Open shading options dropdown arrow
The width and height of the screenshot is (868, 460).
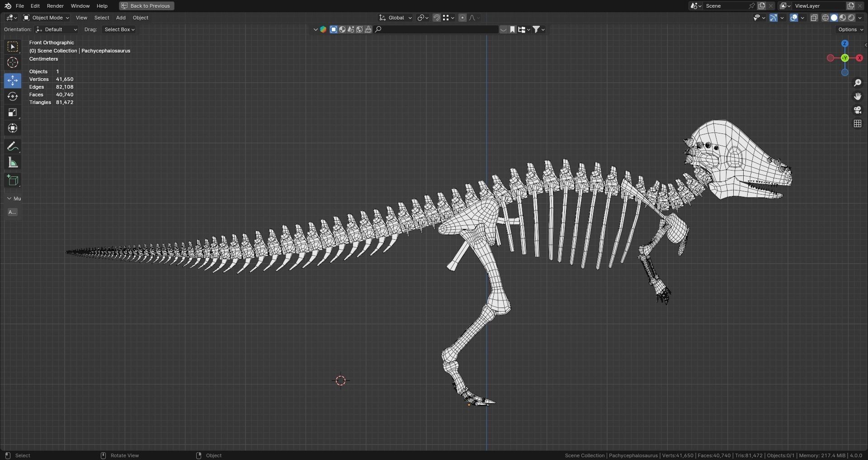pyautogui.click(x=860, y=18)
